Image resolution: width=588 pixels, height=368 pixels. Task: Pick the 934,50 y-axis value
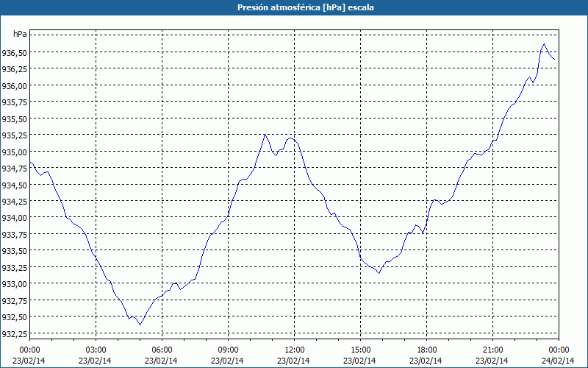pyautogui.click(x=14, y=185)
